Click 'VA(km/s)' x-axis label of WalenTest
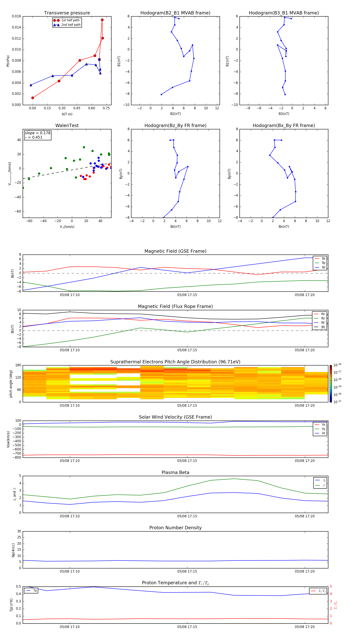This screenshot has width=351, height=644. pos(67,227)
